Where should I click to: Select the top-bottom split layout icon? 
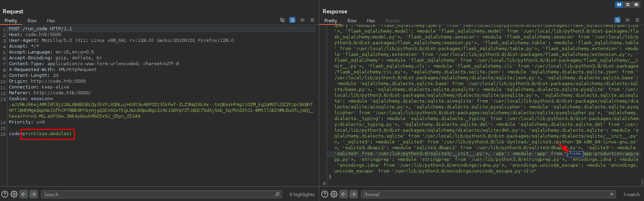coord(628,4)
